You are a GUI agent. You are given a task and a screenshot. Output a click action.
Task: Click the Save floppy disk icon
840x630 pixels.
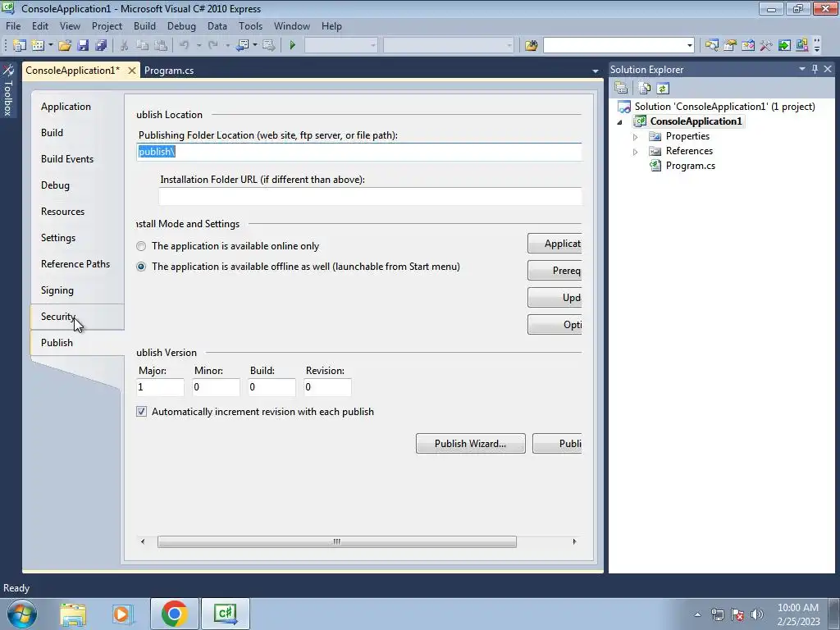(83, 45)
